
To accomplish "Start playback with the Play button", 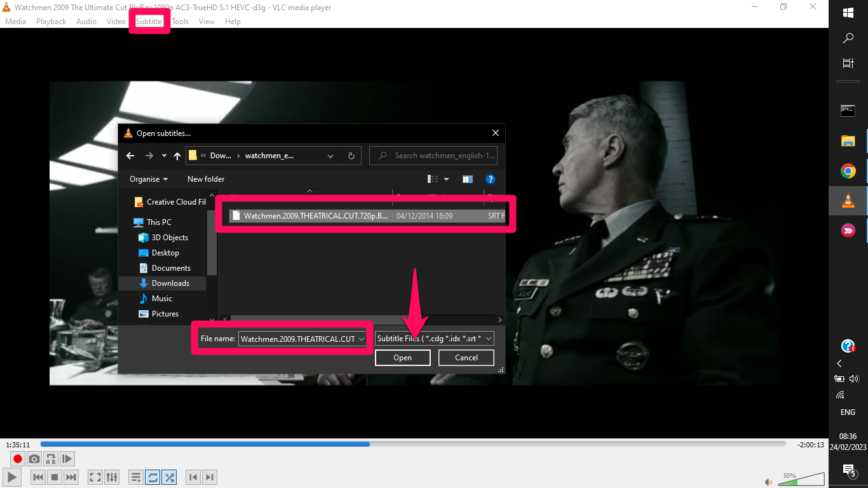I will [x=11, y=477].
